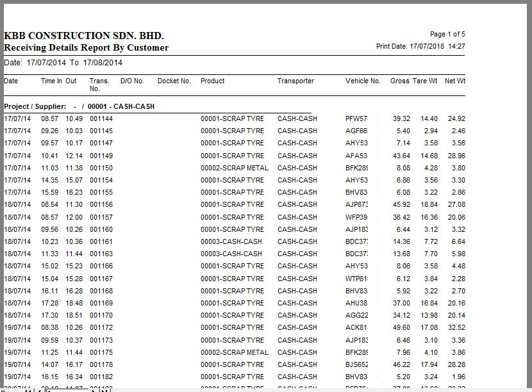The image size is (532, 392).
Task: Click the Date column header
Action: (x=11, y=81)
